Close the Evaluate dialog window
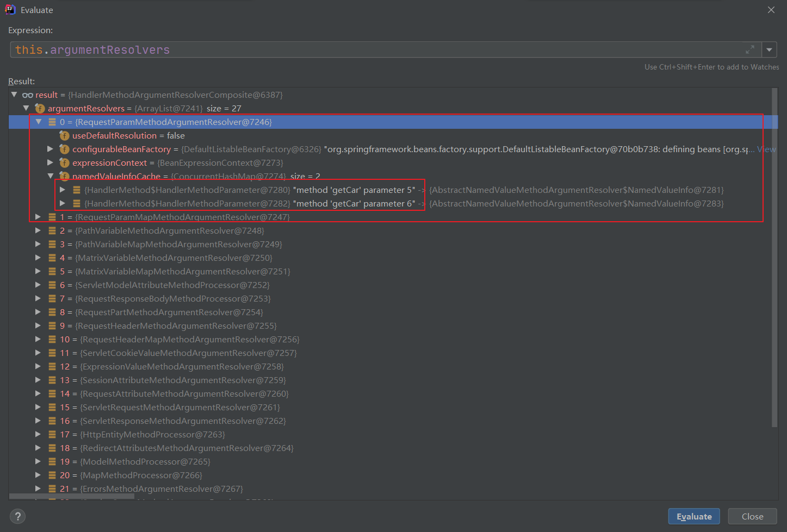 [x=771, y=10]
